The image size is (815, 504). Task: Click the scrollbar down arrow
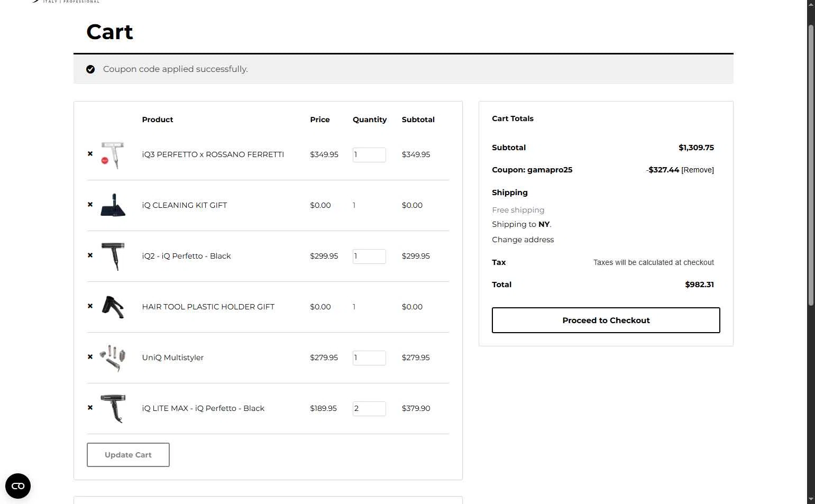click(811, 499)
